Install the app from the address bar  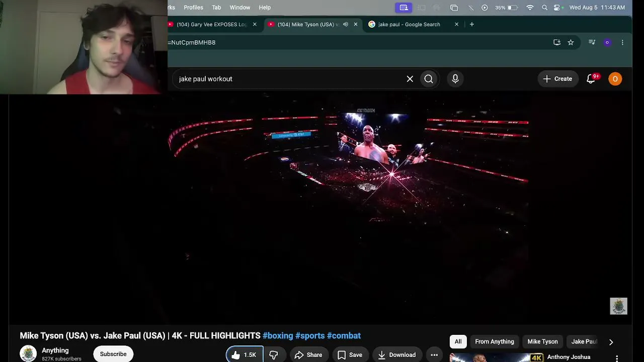pos(557,43)
